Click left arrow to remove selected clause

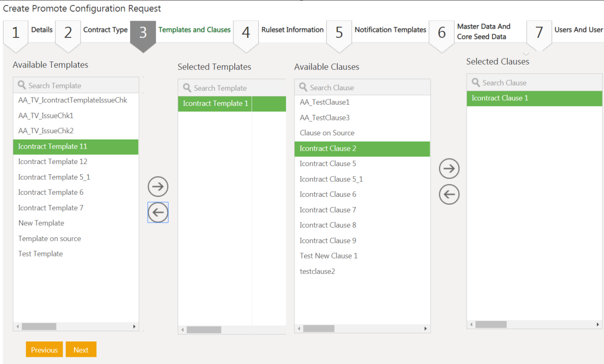point(449,194)
